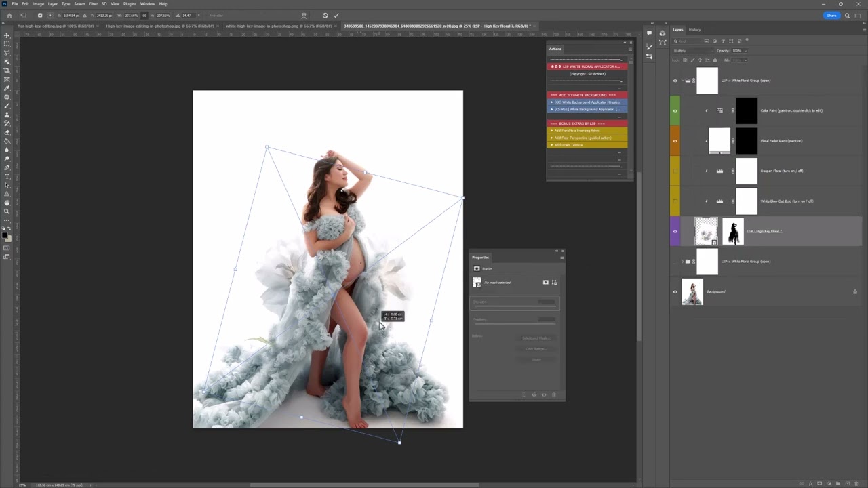This screenshot has height=488, width=868.
Task: Hide the Background layer
Action: [x=675, y=292]
